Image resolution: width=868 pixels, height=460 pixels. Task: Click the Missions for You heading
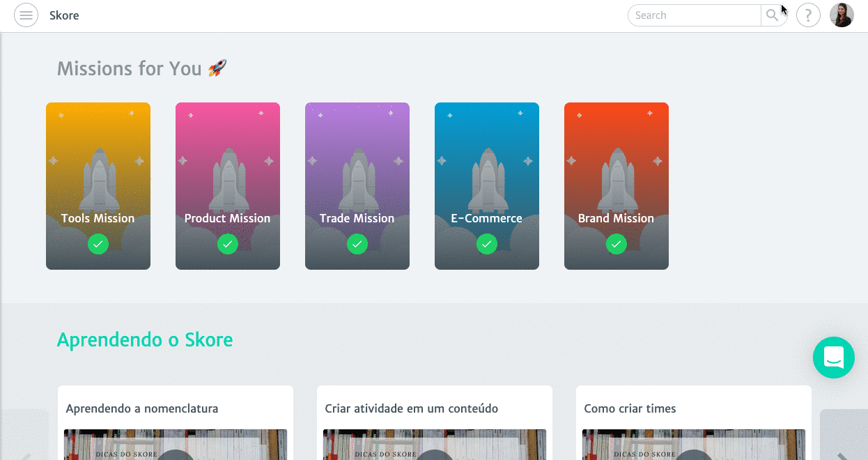pyautogui.click(x=142, y=68)
